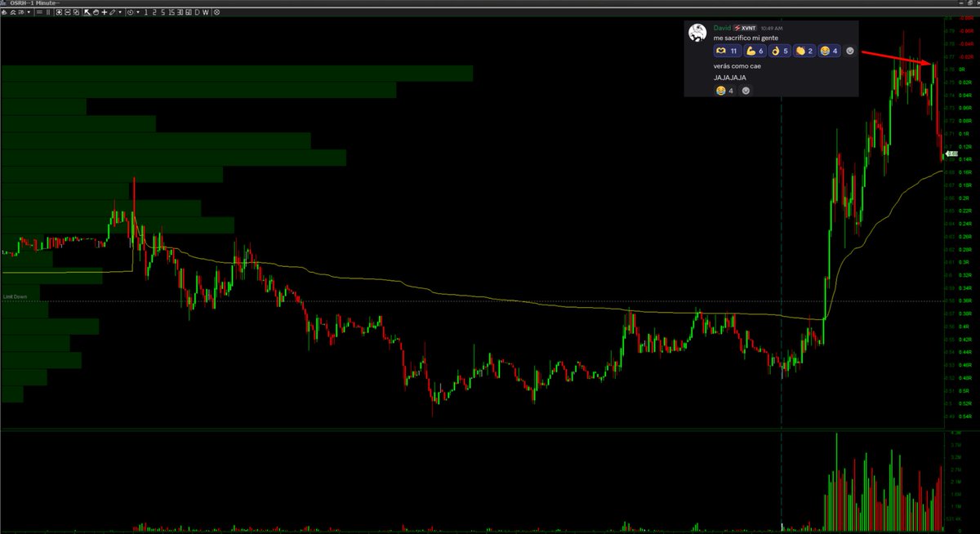Switch chart to 2 minute timeframe
Viewport: 980px width, 534px height.
pyautogui.click(x=154, y=12)
